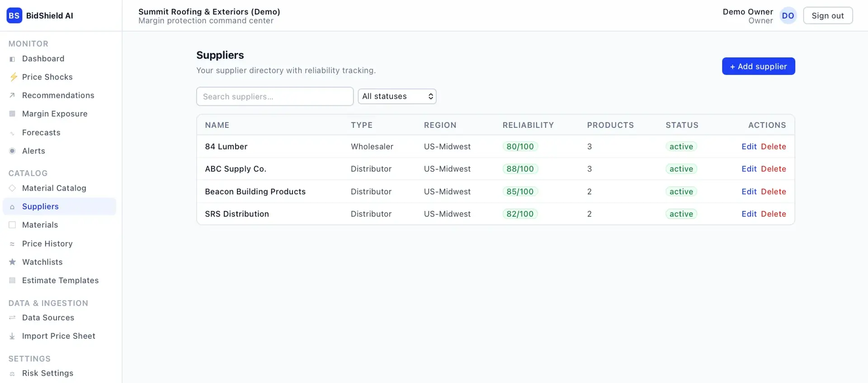Click the Wholesaler type cell
The image size is (868, 383).
(x=372, y=146)
